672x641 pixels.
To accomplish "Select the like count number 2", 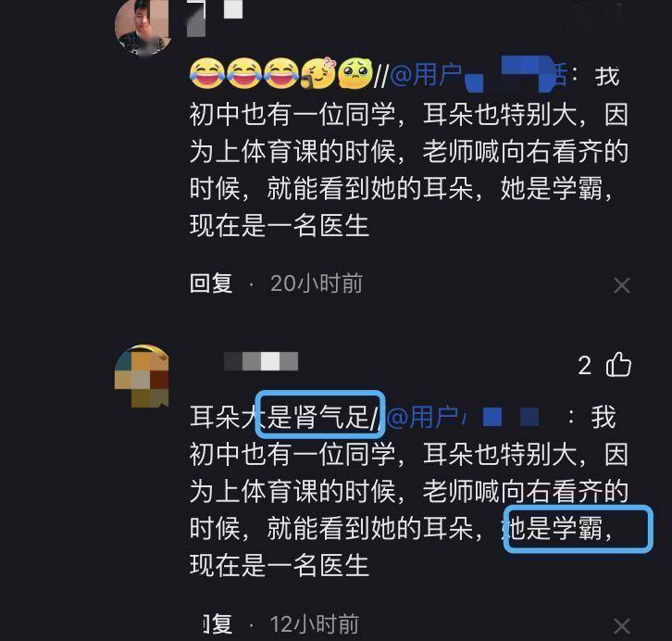I will (x=585, y=366).
